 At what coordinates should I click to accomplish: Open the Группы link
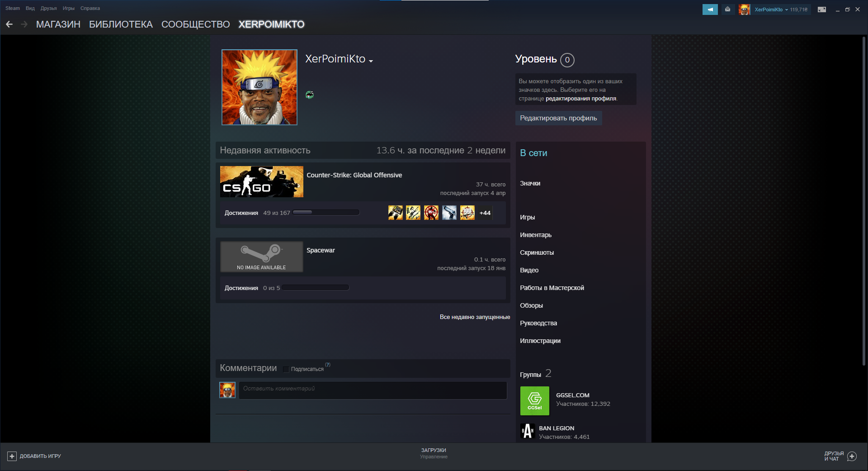tap(530, 375)
